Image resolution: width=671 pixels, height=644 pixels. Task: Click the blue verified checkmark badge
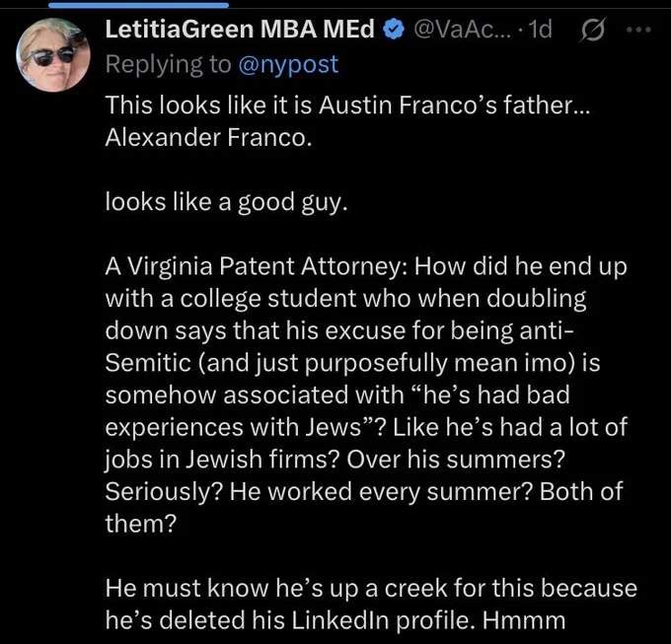(394, 30)
